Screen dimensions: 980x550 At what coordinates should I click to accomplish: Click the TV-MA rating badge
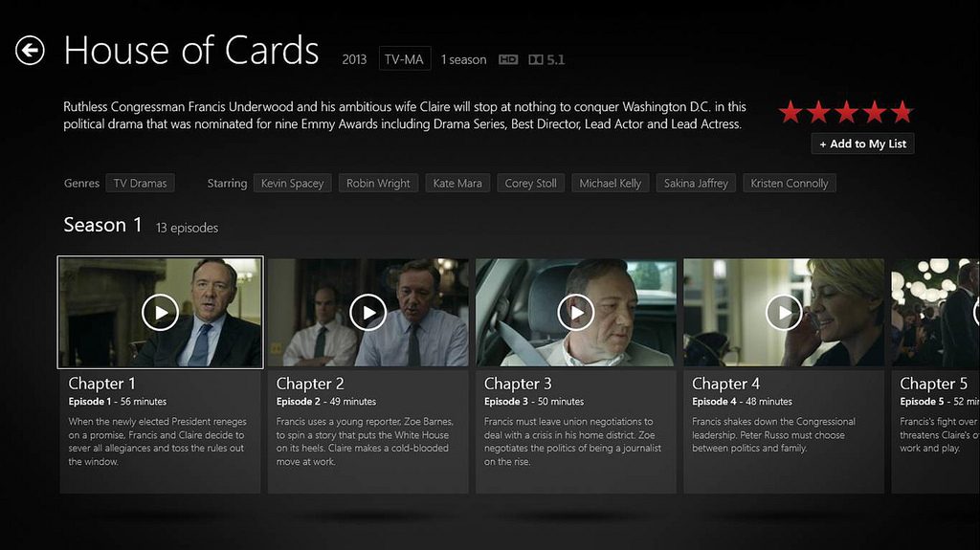click(405, 59)
